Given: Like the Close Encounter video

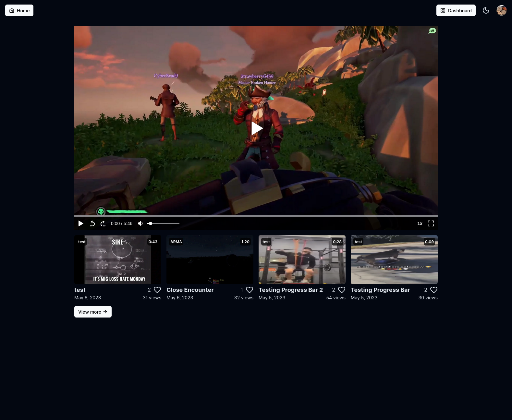Looking at the screenshot, I should (250, 290).
